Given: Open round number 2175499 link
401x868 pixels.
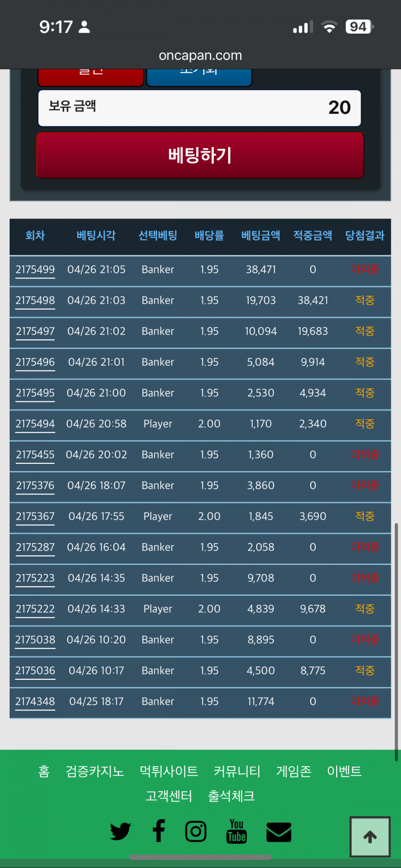Looking at the screenshot, I should (35, 270).
